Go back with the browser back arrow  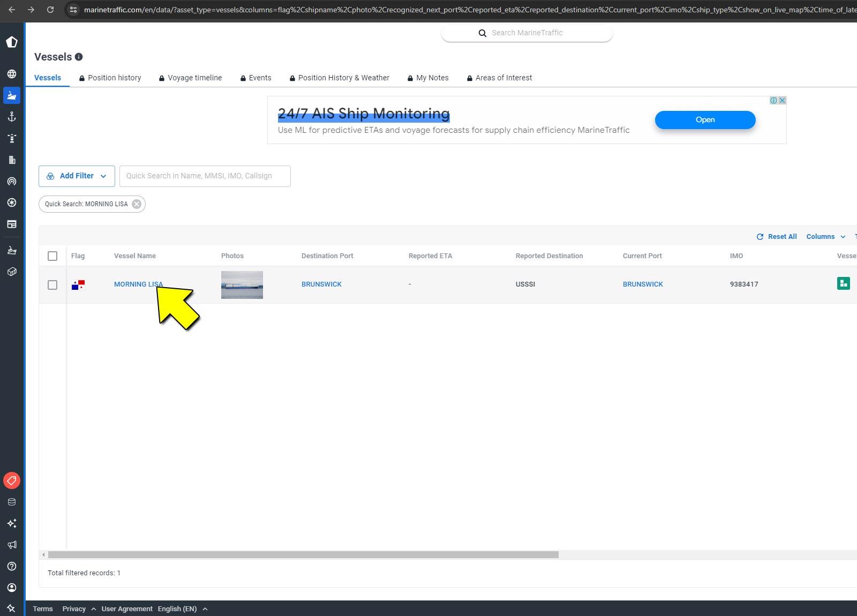(12, 10)
